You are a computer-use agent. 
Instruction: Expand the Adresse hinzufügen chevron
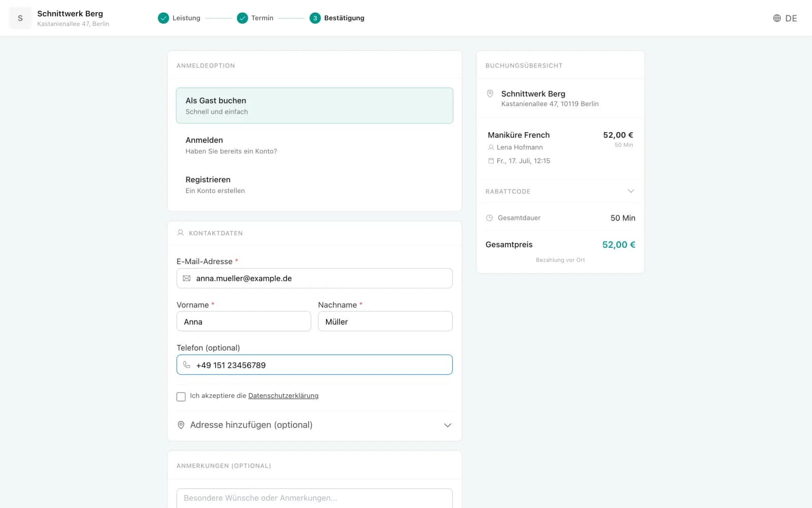click(x=448, y=425)
